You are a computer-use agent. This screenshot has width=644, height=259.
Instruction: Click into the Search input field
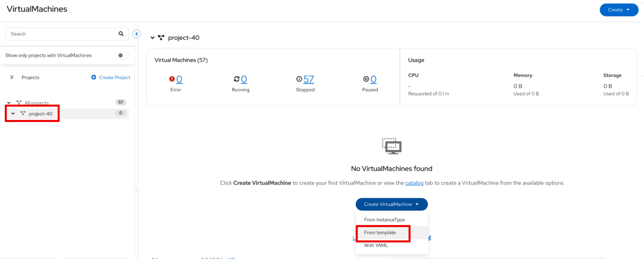coord(63,34)
